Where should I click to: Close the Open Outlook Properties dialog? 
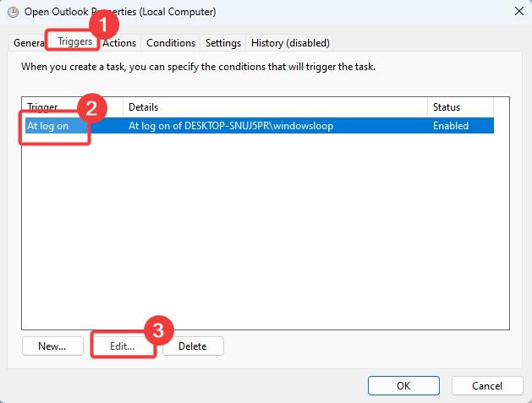pyautogui.click(x=517, y=12)
